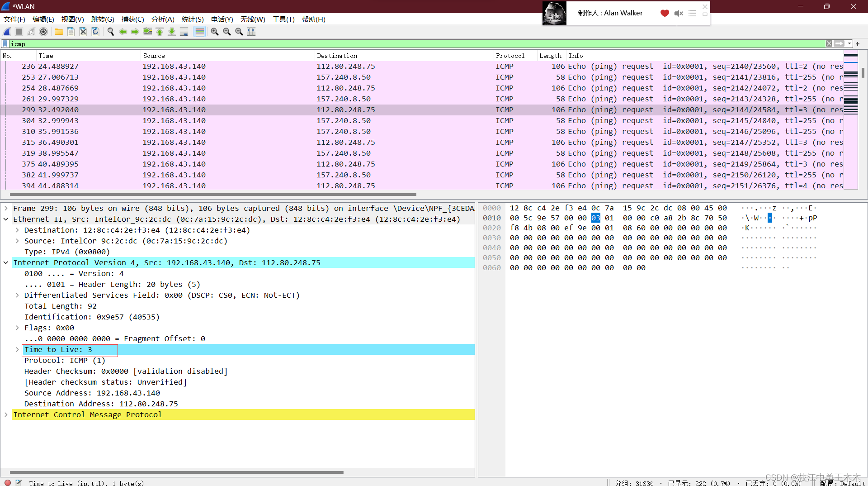Start a new capture with shark fin icon
Screen dimensions: 868x486
point(7,32)
